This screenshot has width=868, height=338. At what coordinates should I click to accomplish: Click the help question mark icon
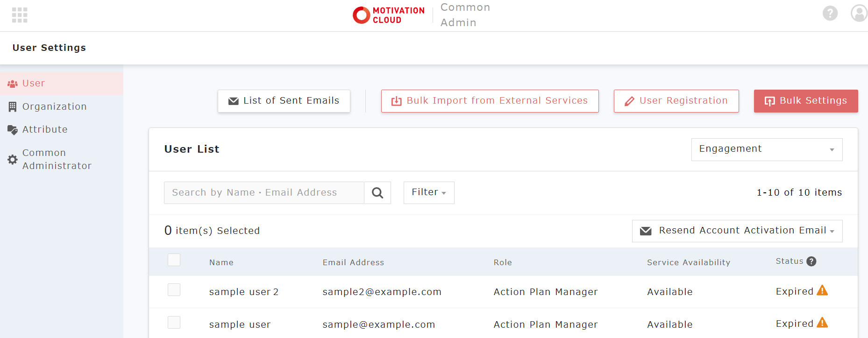click(x=830, y=13)
